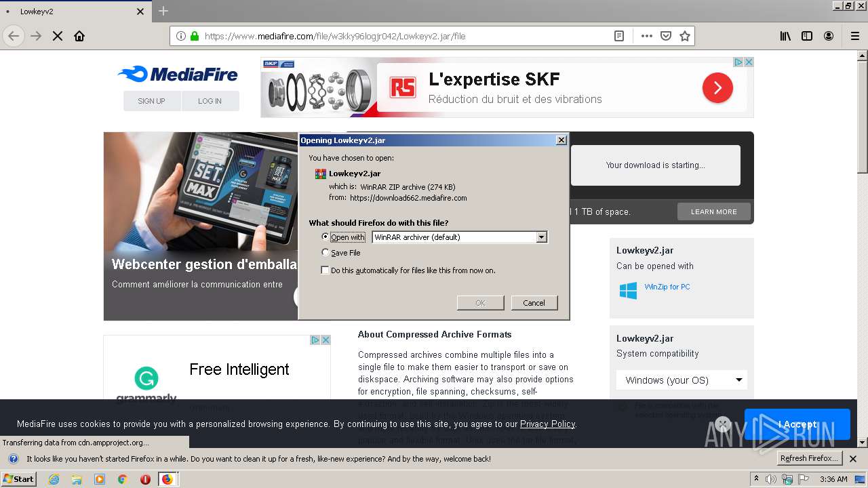Open the Privacy Policy link
The height and width of the screenshot is (488, 868).
click(x=547, y=424)
